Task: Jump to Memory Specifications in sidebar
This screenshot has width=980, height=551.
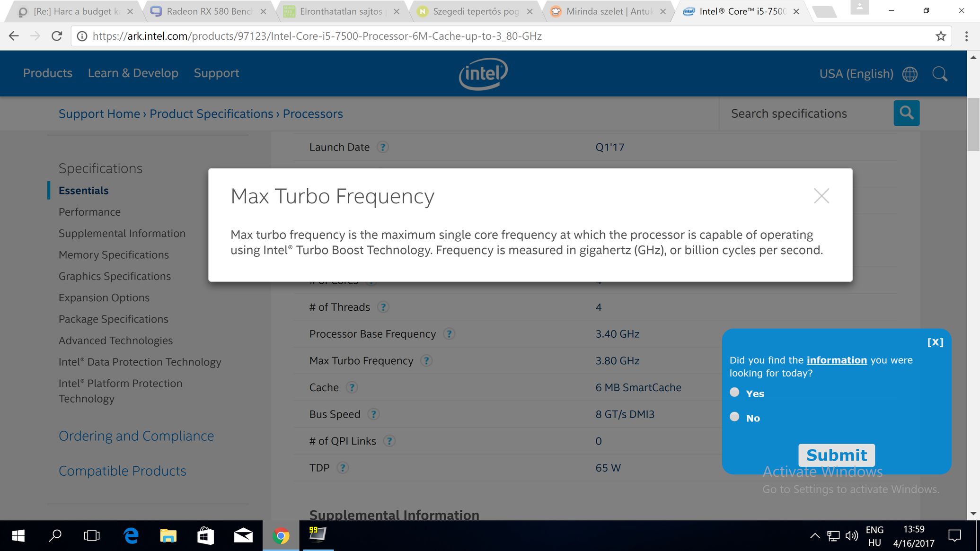Action: [114, 255]
